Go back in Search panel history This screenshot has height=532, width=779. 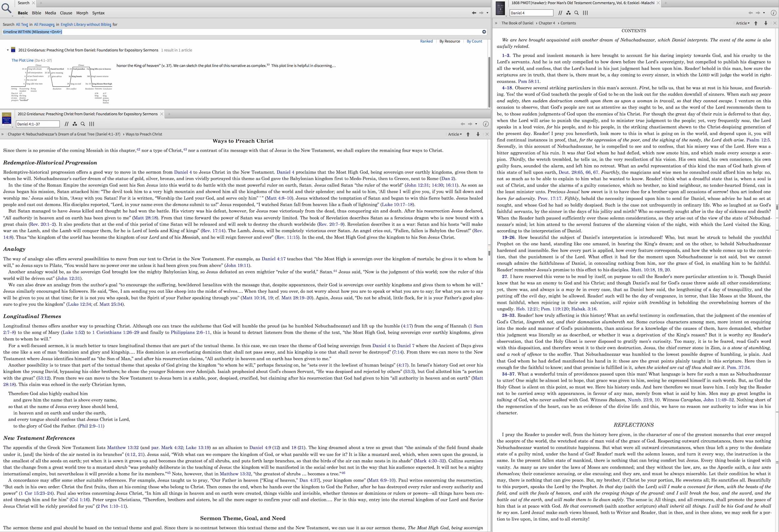pyautogui.click(x=474, y=13)
